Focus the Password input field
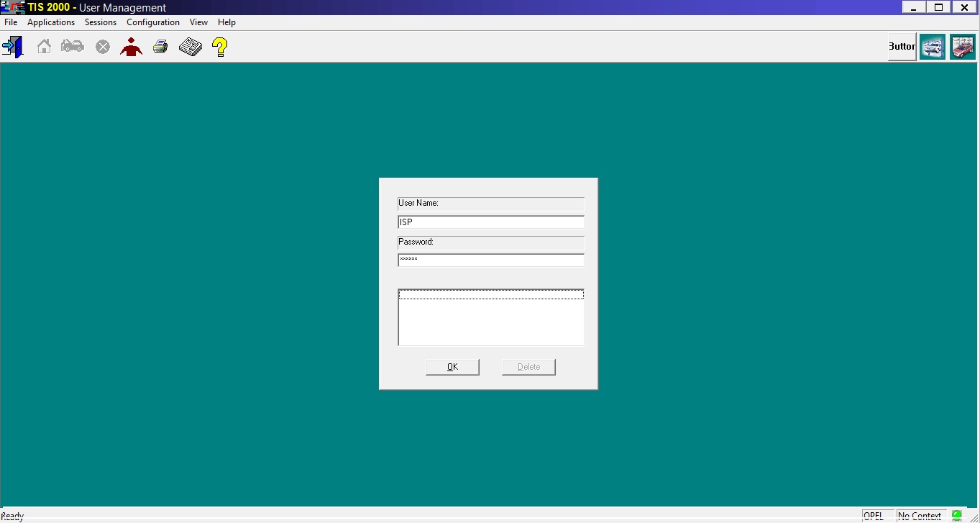This screenshot has height=523, width=980. pyautogui.click(x=491, y=260)
